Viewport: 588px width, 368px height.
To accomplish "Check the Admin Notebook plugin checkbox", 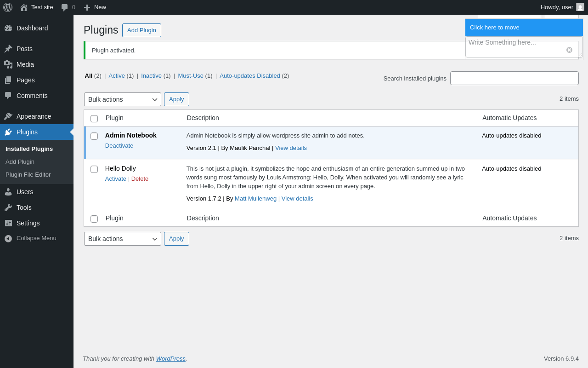I will [94, 136].
